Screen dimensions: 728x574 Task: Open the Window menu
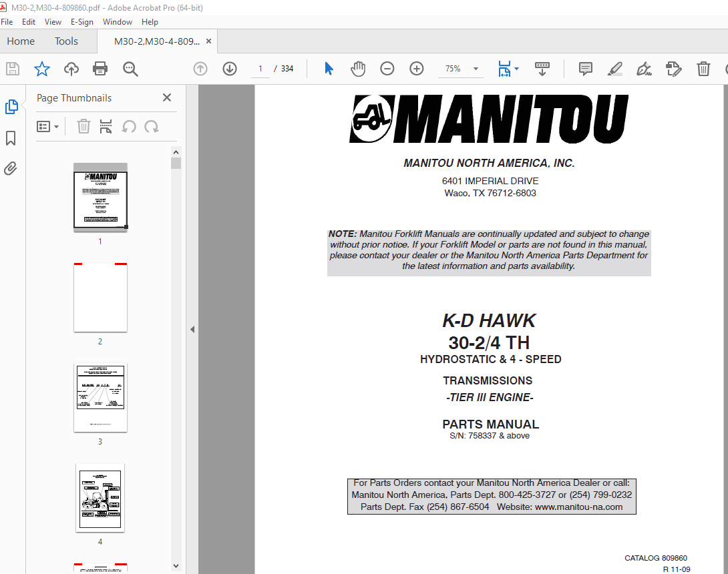(x=118, y=22)
